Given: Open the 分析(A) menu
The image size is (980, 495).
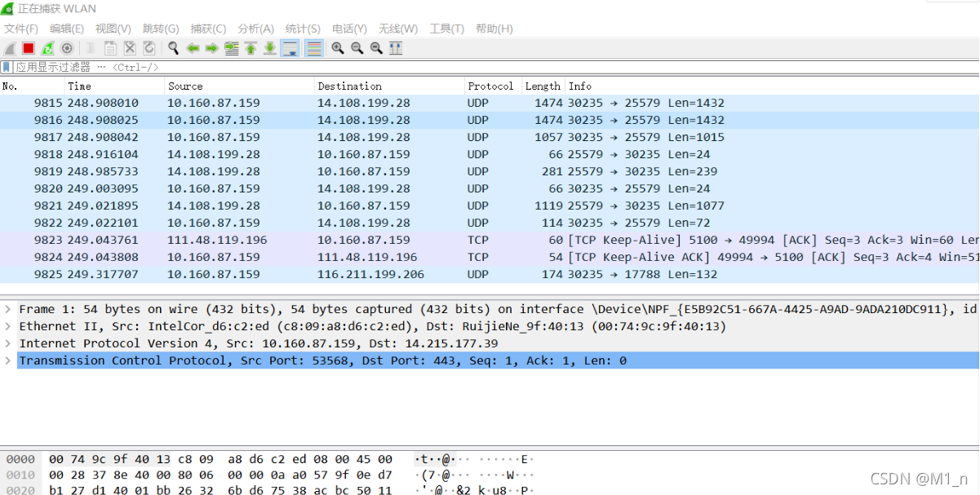Looking at the screenshot, I should click(255, 29).
